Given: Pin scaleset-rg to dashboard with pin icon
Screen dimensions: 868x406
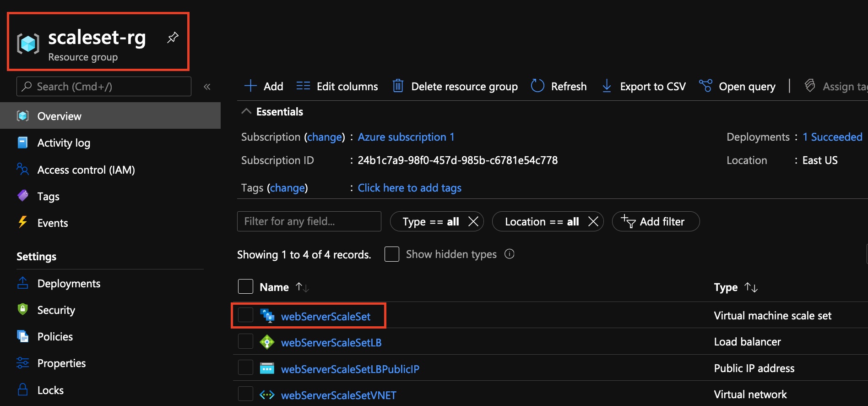Looking at the screenshot, I should (x=173, y=38).
